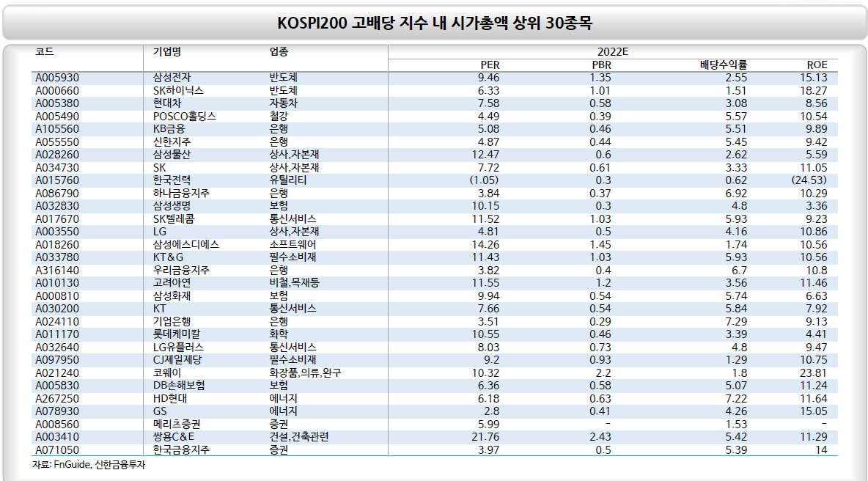
Task: Click the ROE value '(24.53)'
Action: [809, 180]
